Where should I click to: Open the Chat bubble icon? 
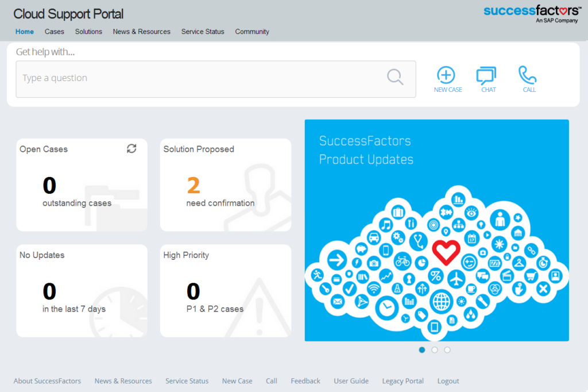point(486,75)
